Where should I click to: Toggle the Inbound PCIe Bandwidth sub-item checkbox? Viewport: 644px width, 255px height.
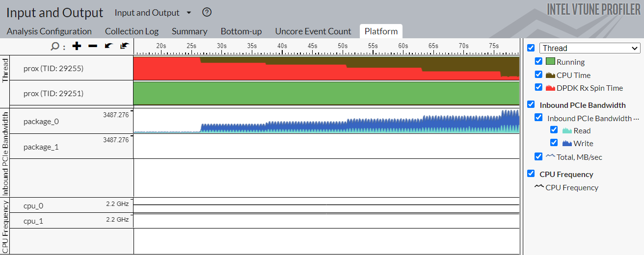[538, 118]
